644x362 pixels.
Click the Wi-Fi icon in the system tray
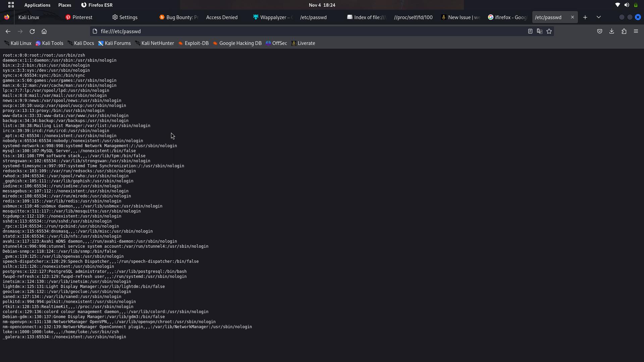click(618, 5)
